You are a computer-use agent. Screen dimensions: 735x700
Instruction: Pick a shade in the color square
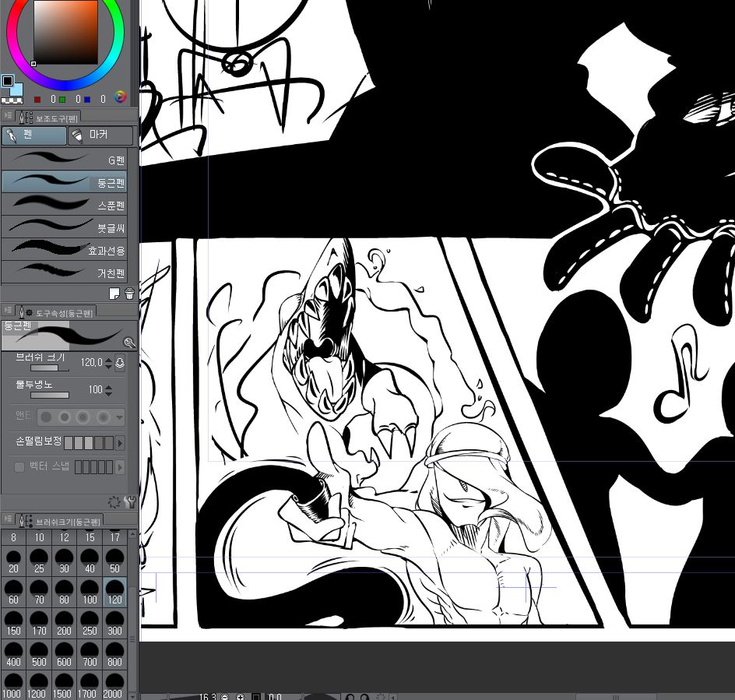coord(65,32)
